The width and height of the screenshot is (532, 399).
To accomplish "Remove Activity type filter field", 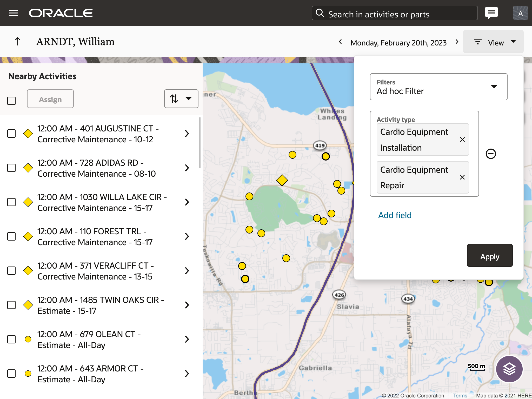I will pos(491,154).
